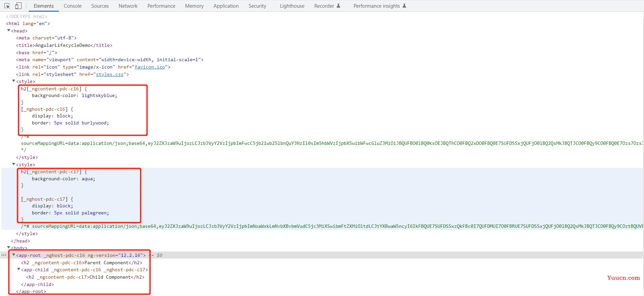
Task: Open the Performance insights tab
Action: click(380, 6)
